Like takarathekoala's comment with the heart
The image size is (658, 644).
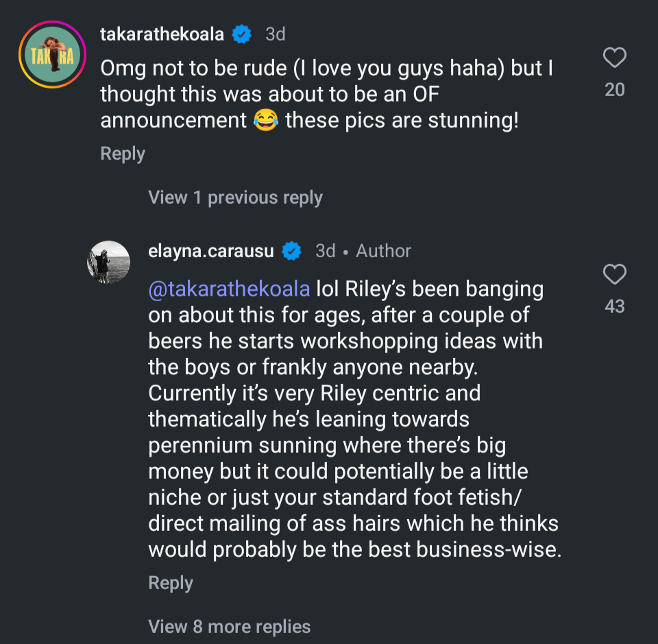click(615, 58)
